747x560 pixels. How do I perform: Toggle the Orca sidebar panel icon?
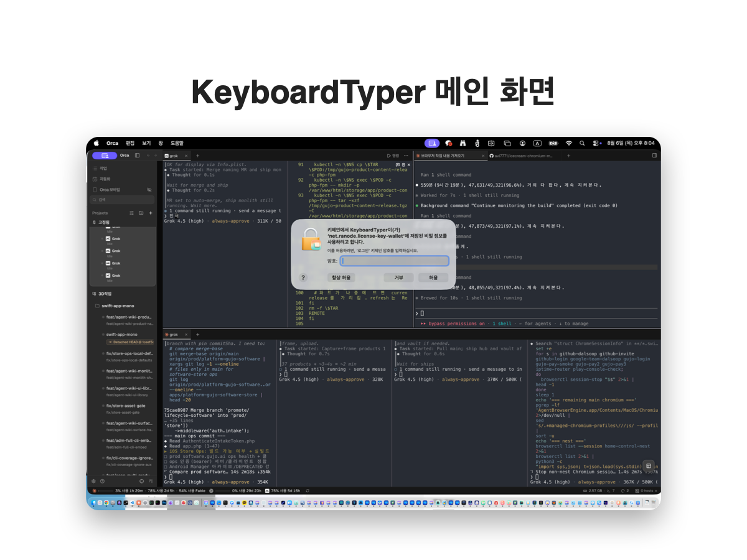137,156
